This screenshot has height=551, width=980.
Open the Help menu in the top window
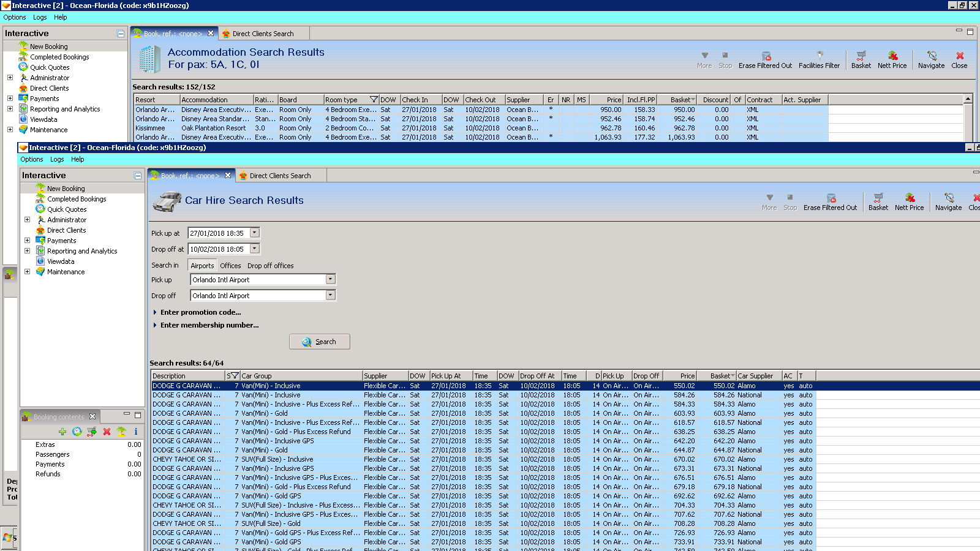[x=60, y=17]
